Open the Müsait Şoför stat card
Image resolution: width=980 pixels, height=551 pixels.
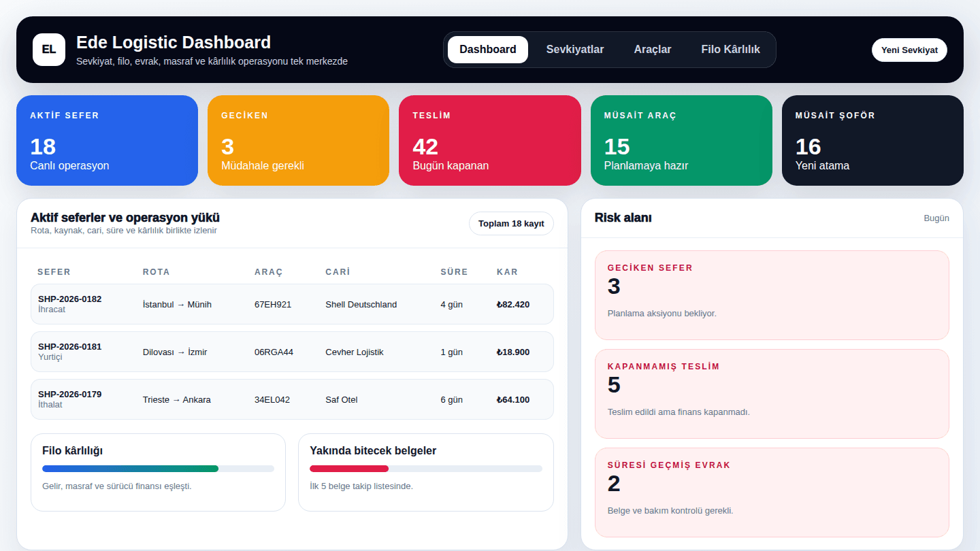(x=872, y=140)
